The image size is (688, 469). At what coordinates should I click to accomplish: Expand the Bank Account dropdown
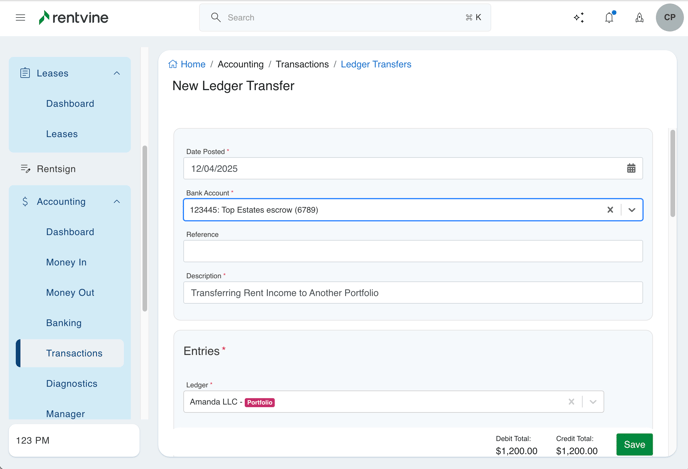tap(632, 210)
